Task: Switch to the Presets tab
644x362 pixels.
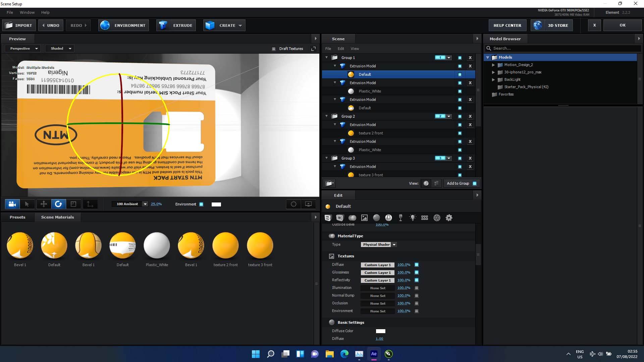Action: point(17,217)
